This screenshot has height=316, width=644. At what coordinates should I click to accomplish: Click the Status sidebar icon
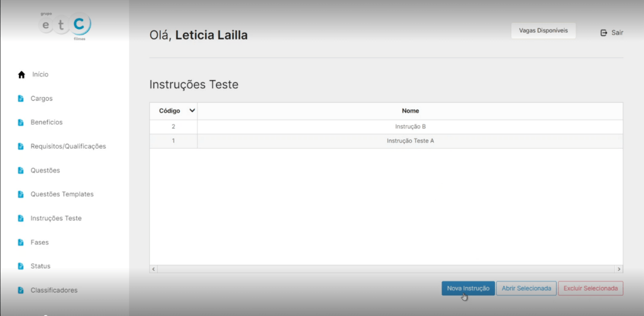[21, 266]
